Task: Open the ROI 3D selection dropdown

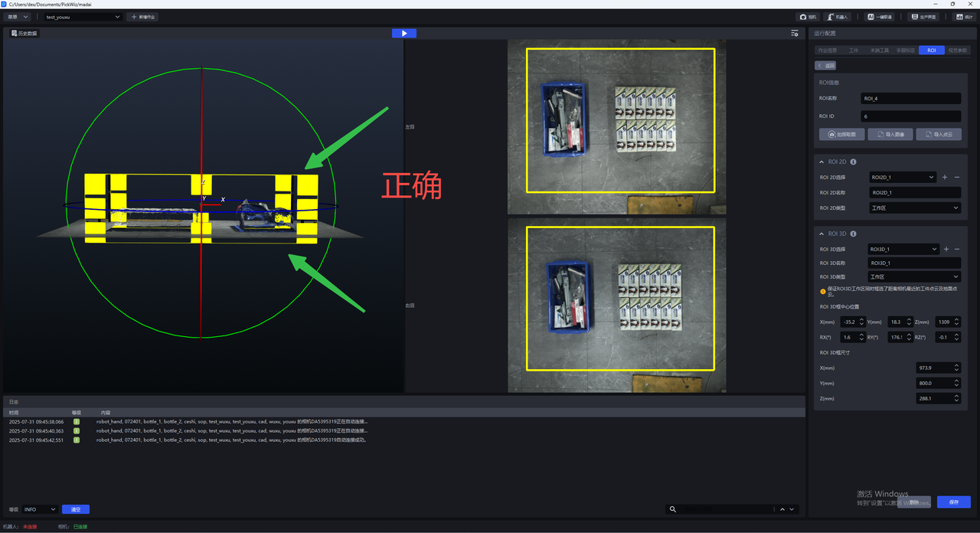Action: coord(903,250)
